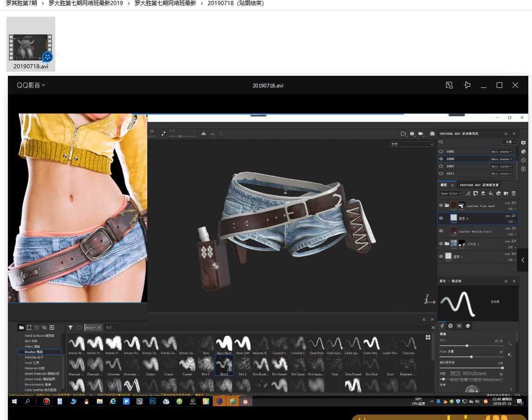Select the Particles shelf category
The width and height of the screenshot is (532, 420).
(34, 357)
